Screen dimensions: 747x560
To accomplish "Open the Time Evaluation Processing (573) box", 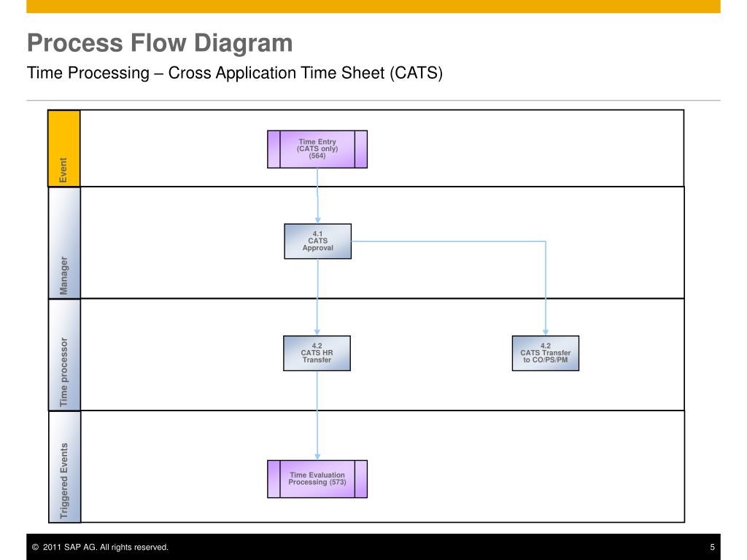I will [x=317, y=479].
